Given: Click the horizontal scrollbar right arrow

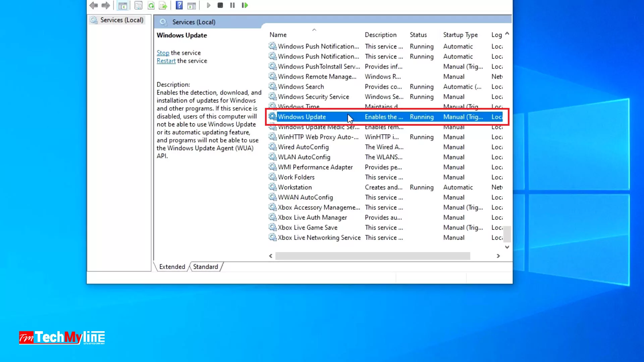Looking at the screenshot, I should (498, 256).
